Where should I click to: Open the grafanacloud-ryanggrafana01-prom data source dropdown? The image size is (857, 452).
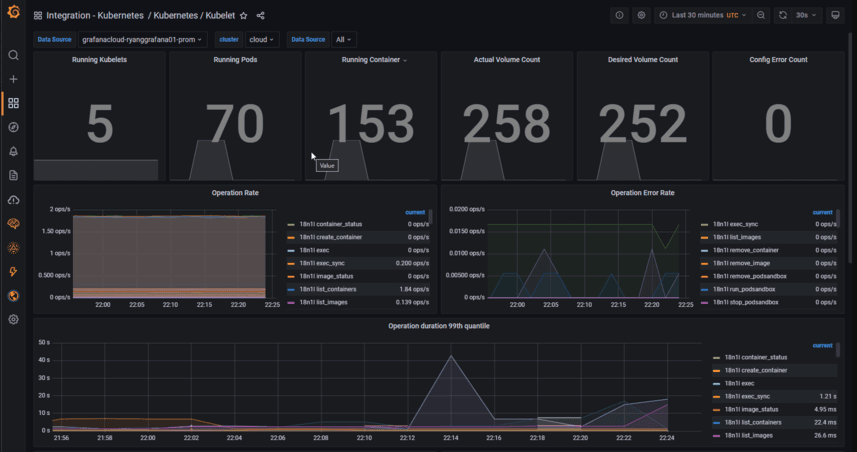click(x=142, y=39)
